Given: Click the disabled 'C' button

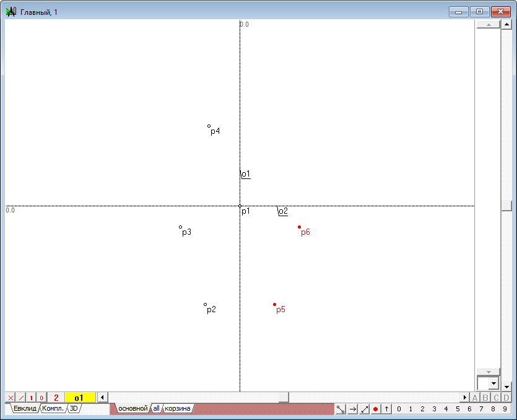Looking at the screenshot, I should coord(496,398).
